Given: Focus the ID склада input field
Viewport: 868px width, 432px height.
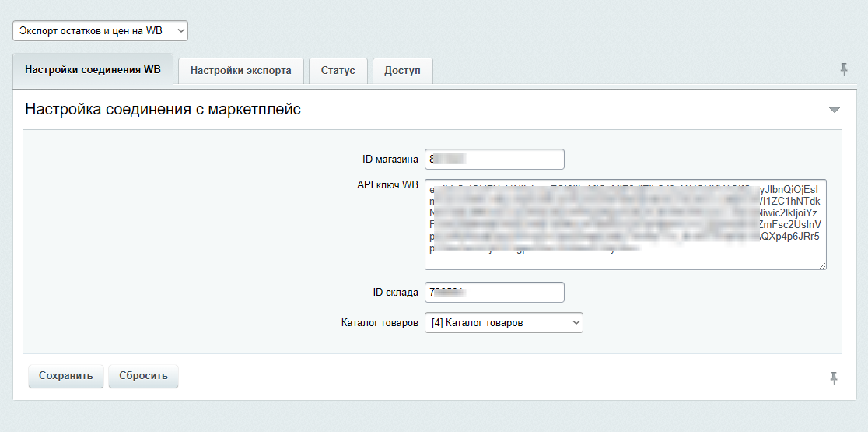Looking at the screenshot, I should [494, 292].
